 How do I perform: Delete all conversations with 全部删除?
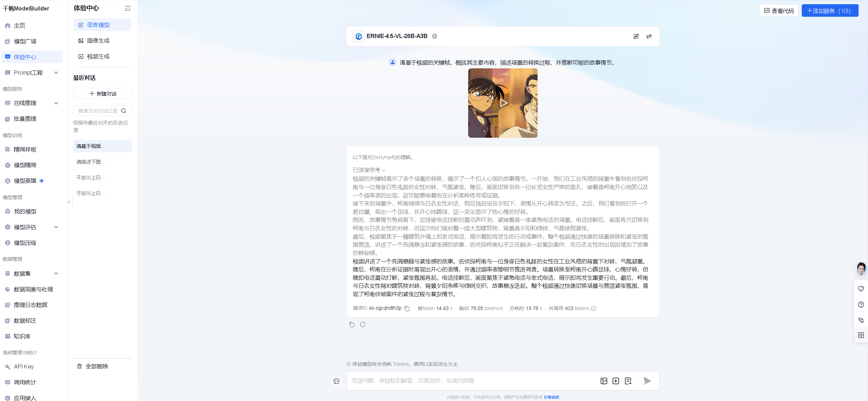click(x=93, y=366)
